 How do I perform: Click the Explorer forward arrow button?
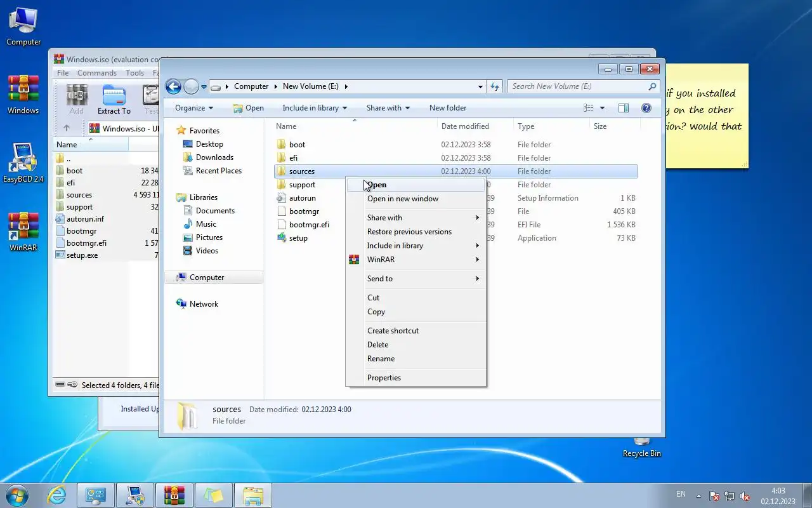[191, 86]
